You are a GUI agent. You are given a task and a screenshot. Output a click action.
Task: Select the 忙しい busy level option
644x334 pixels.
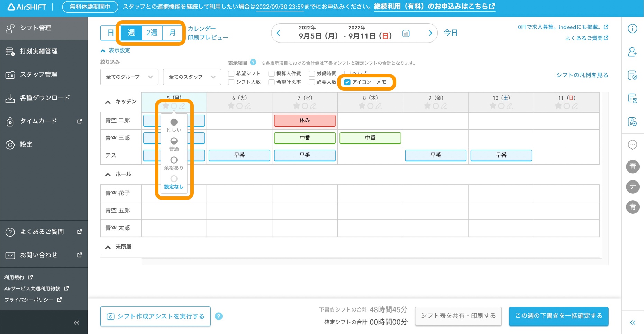click(174, 122)
